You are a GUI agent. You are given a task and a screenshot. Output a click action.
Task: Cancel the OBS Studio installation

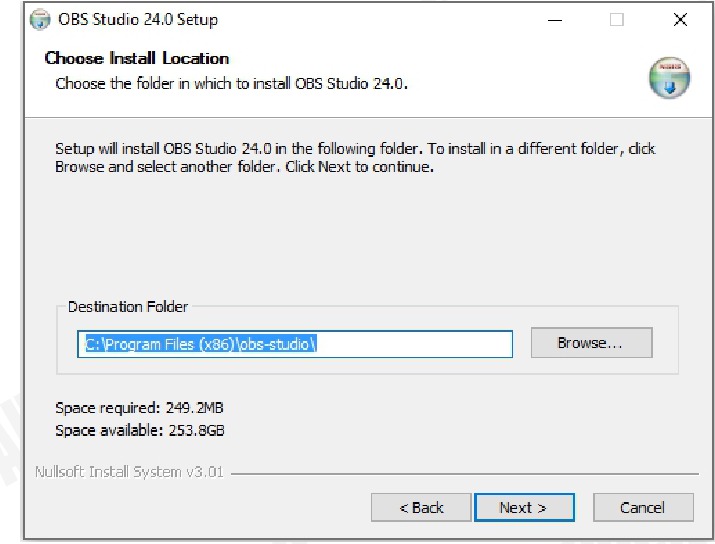(643, 507)
